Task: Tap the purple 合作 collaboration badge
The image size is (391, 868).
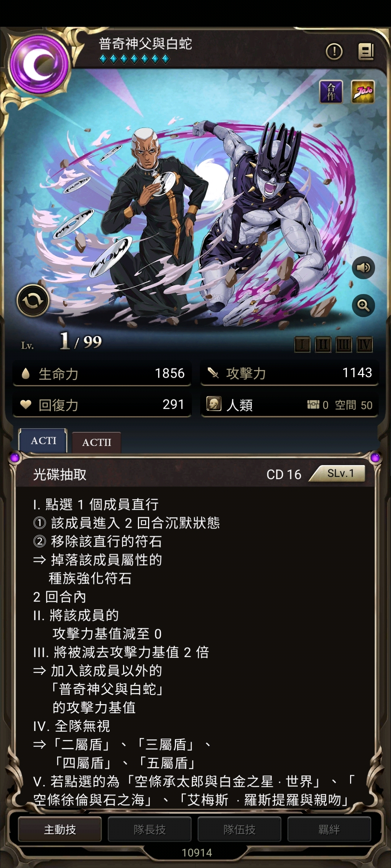Action: (x=331, y=92)
